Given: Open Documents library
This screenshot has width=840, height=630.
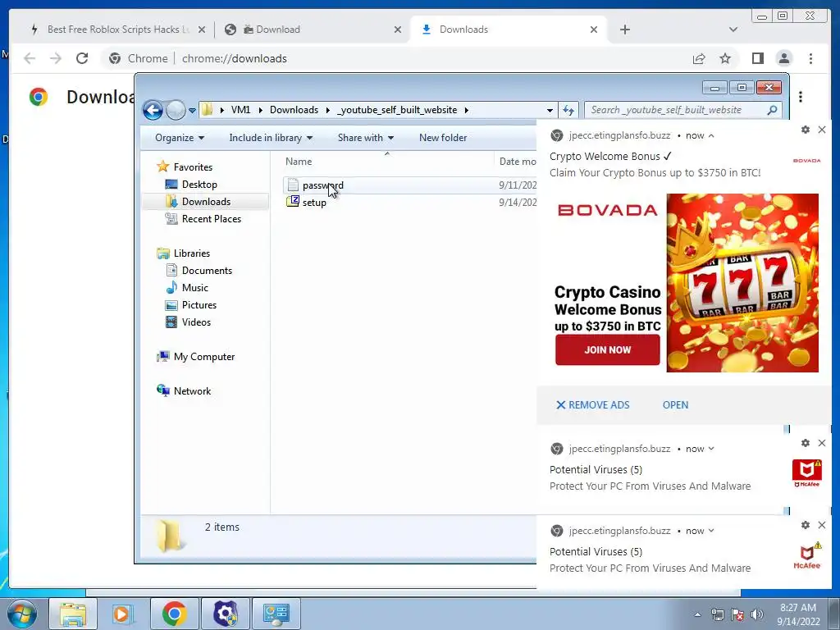Looking at the screenshot, I should pyautogui.click(x=207, y=271).
